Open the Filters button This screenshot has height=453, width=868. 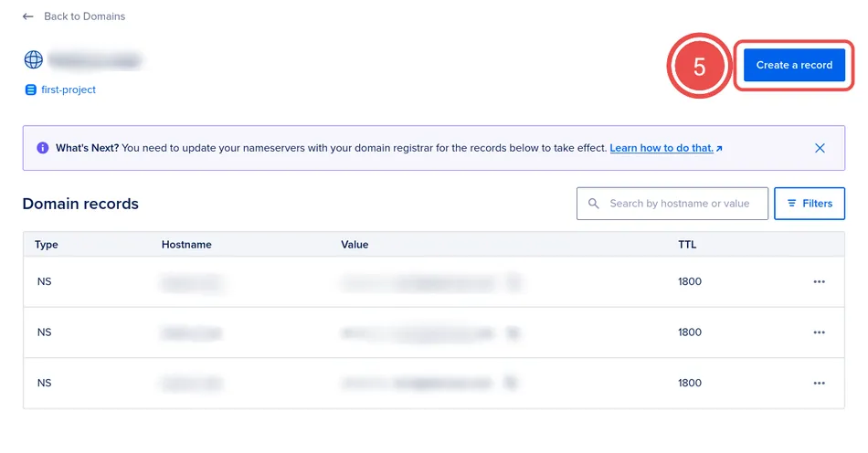(810, 204)
